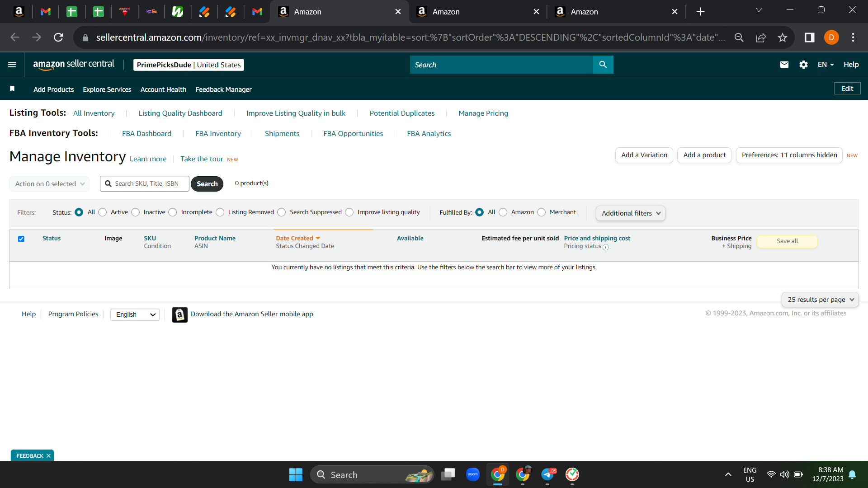The image size is (868, 488).
Task: Open the EN language selector
Action: (826, 65)
